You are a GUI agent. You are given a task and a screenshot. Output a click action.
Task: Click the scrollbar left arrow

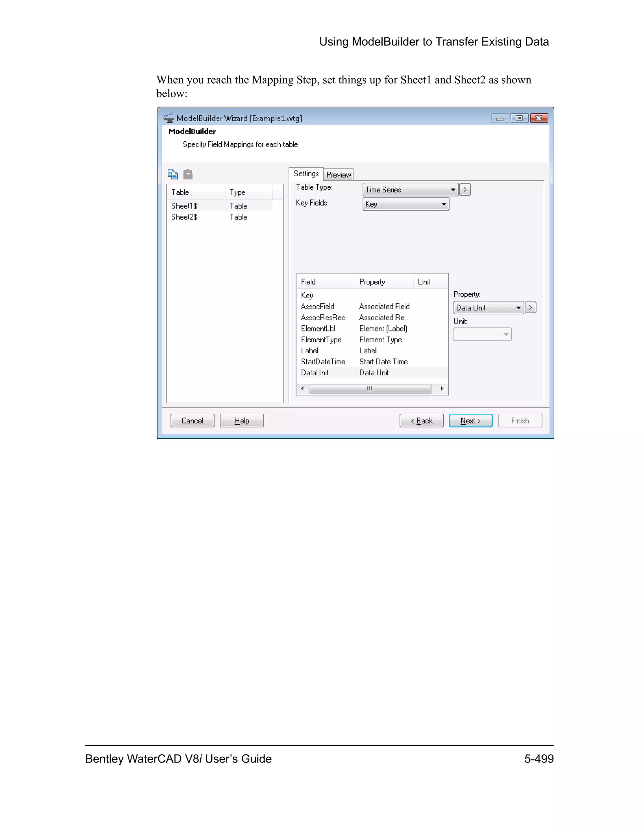tap(303, 389)
